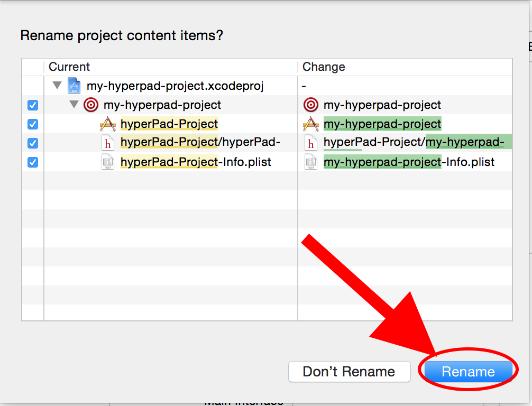Collapse the my-hyperpad-project target disclosure triangle

tap(74, 104)
